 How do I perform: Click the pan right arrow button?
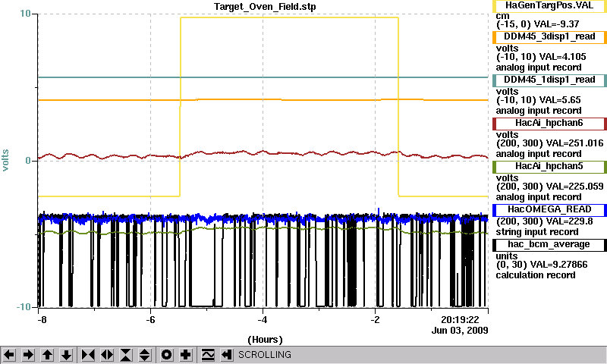pyautogui.click(x=28, y=355)
